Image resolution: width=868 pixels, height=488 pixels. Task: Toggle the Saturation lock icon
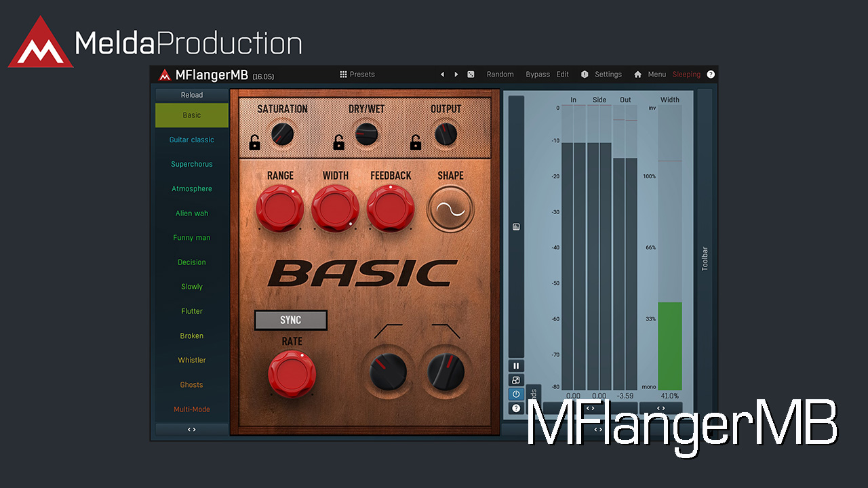point(254,142)
